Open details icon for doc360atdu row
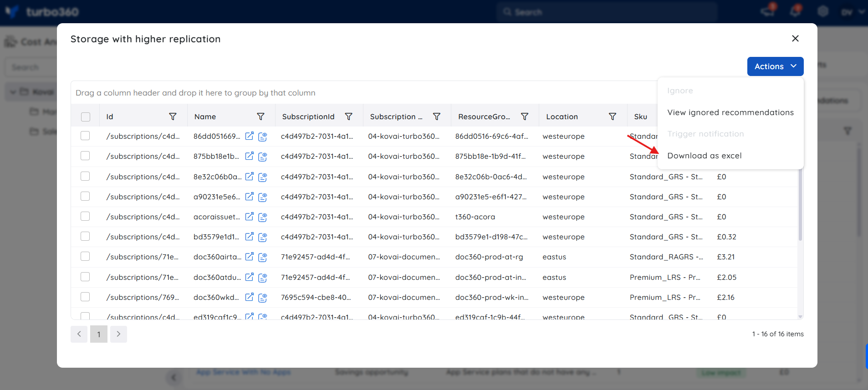Image resolution: width=868 pixels, height=390 pixels. (x=263, y=278)
